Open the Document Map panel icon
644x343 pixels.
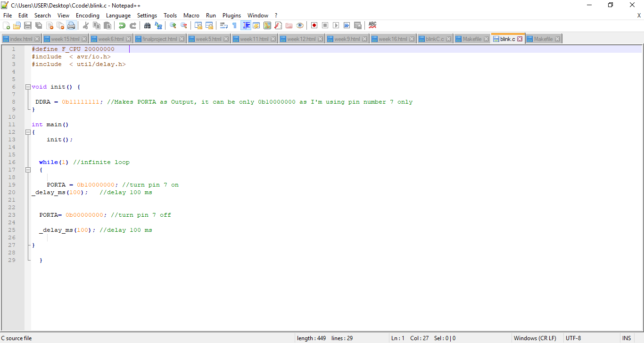pyautogui.click(x=267, y=25)
